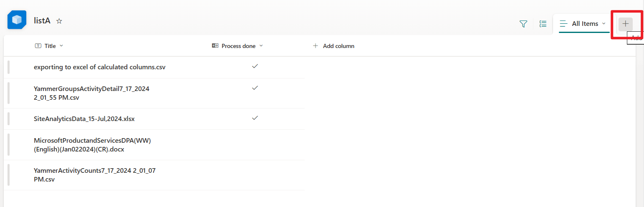Open 'exporting to excel of calculated columns.csv'
Screen dimensions: 644x207
point(100,67)
